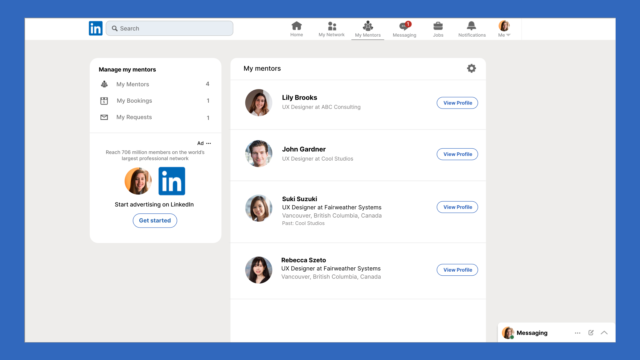
Task: Click the LinkedIn logo
Action: (x=96, y=28)
